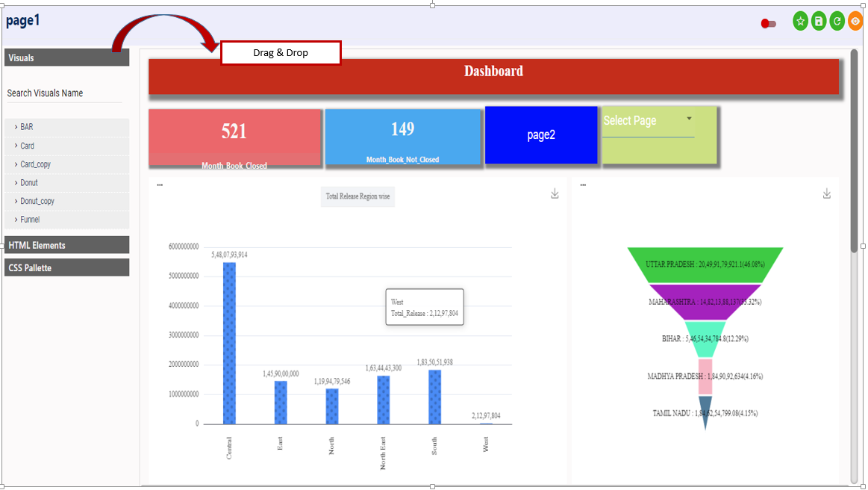The width and height of the screenshot is (868, 490).
Task: Open the HTML Elements panel
Action: (x=66, y=245)
